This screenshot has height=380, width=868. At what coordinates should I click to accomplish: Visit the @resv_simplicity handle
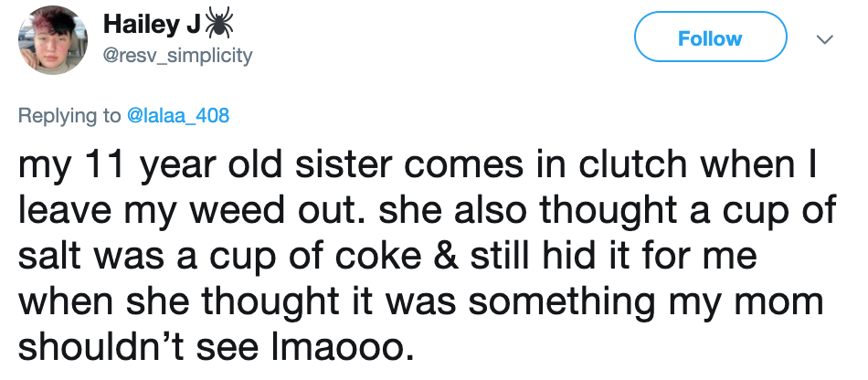[177, 56]
